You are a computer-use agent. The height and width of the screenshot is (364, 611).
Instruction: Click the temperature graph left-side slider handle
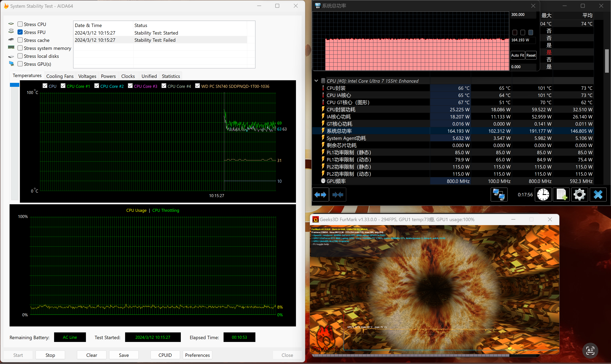coord(15,85)
